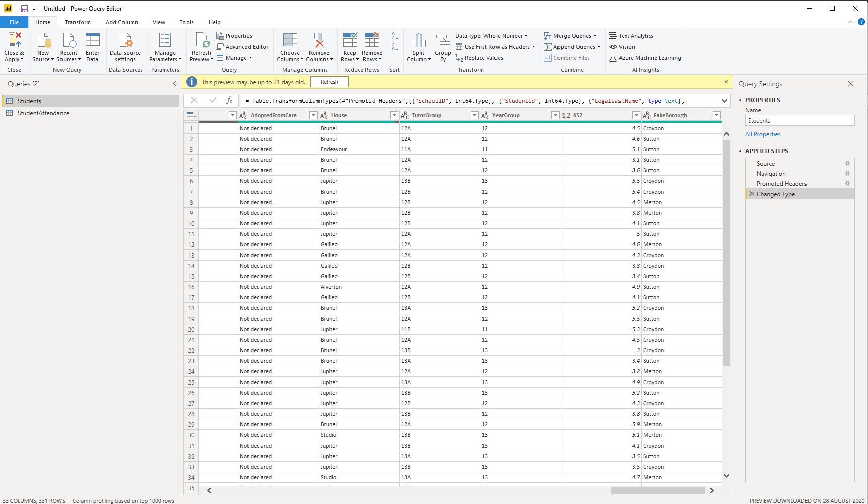The image size is (868, 504).
Task: Switch to the Tools tab
Action: tap(187, 22)
